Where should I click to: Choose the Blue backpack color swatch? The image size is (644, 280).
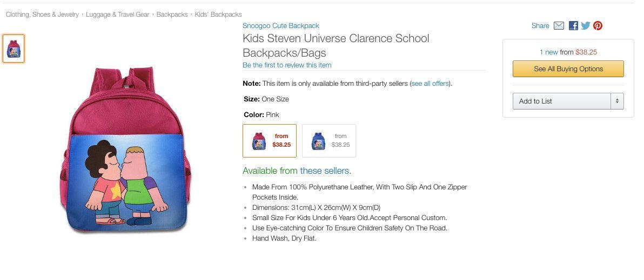pos(329,141)
